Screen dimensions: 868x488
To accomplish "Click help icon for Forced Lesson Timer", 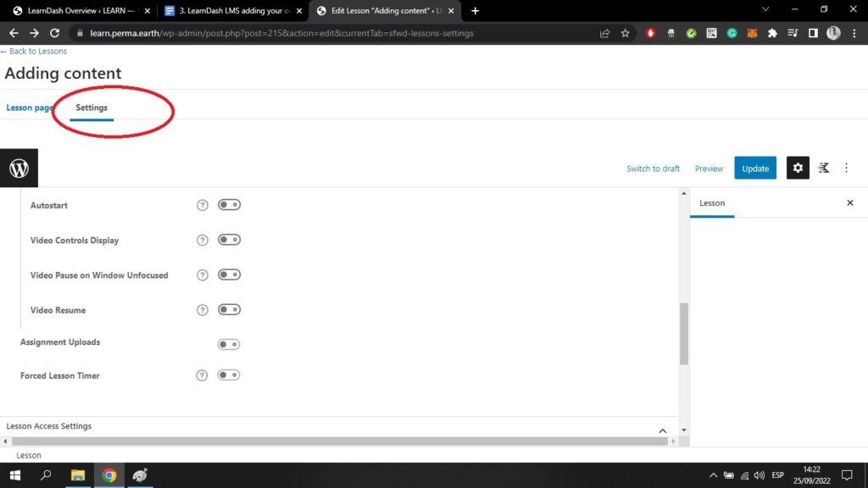I will click(203, 375).
